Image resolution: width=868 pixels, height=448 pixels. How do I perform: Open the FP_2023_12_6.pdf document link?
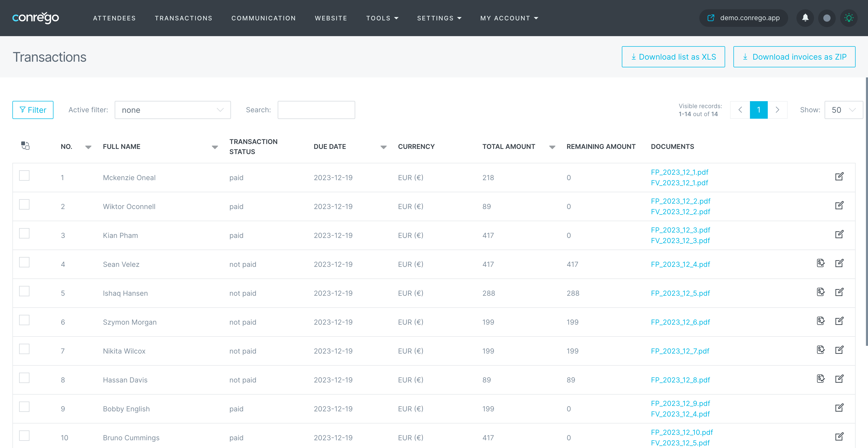(x=680, y=322)
